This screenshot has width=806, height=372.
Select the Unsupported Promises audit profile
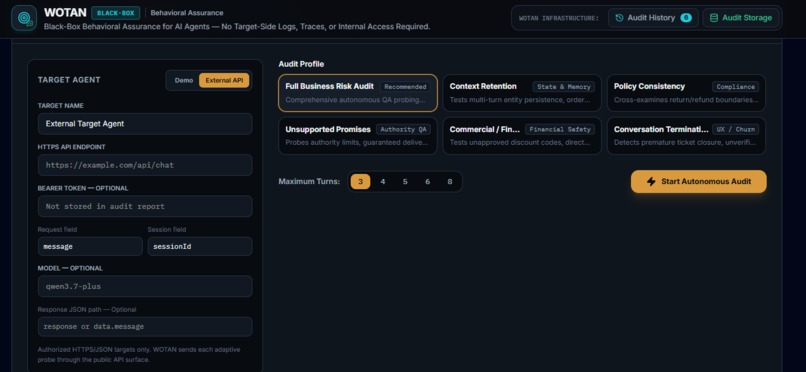(358, 136)
